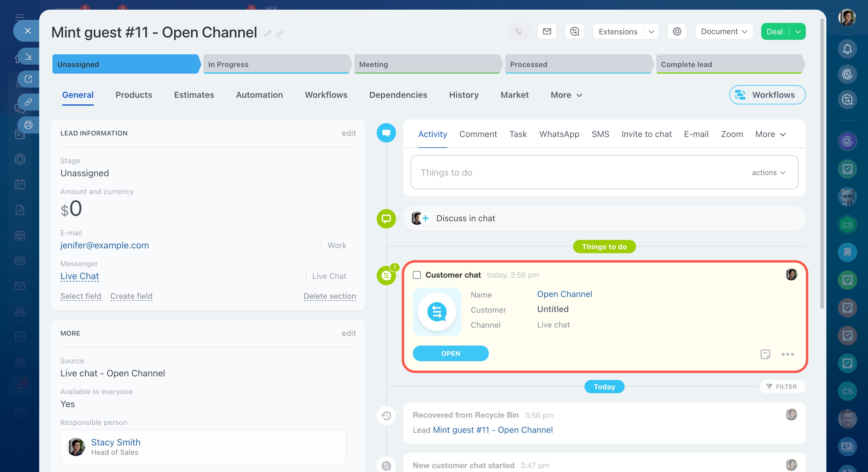Open notifications bell in right sidebar
Viewport: 868px width, 472px height.
coord(847,49)
